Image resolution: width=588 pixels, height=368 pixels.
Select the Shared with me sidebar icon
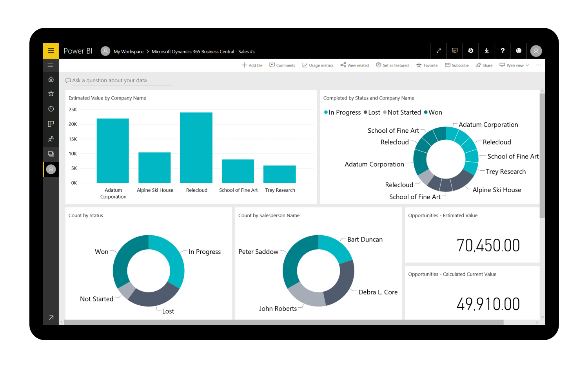[x=51, y=139]
